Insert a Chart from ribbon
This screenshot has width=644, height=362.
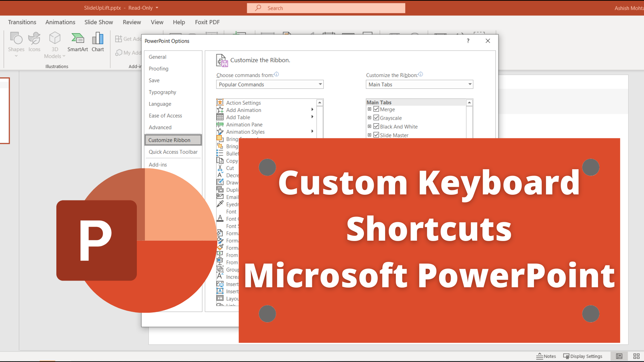(x=98, y=42)
